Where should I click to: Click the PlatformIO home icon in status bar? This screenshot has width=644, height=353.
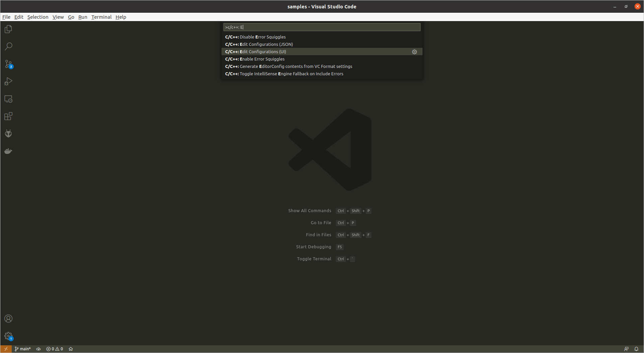click(x=71, y=349)
